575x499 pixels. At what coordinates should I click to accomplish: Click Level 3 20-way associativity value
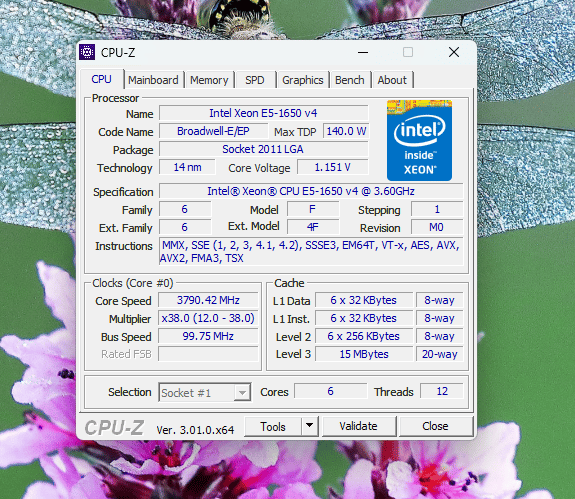tap(439, 354)
